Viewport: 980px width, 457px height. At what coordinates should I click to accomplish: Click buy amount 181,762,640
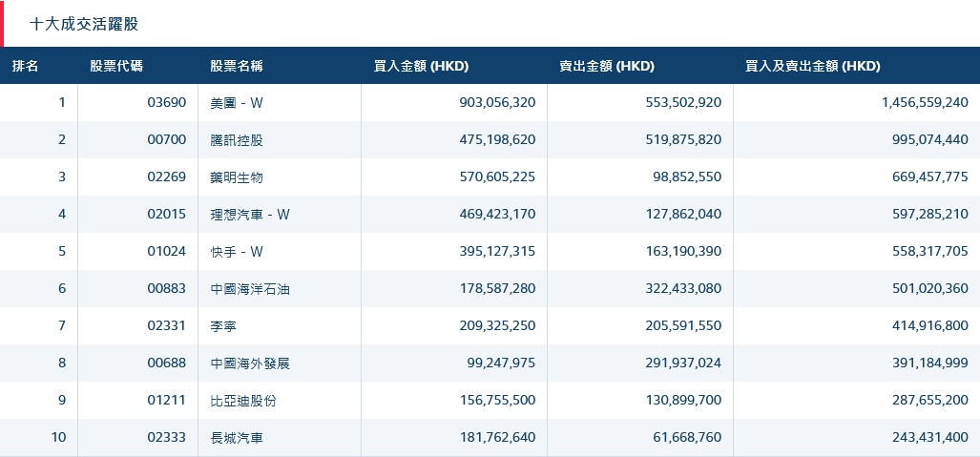point(497,438)
